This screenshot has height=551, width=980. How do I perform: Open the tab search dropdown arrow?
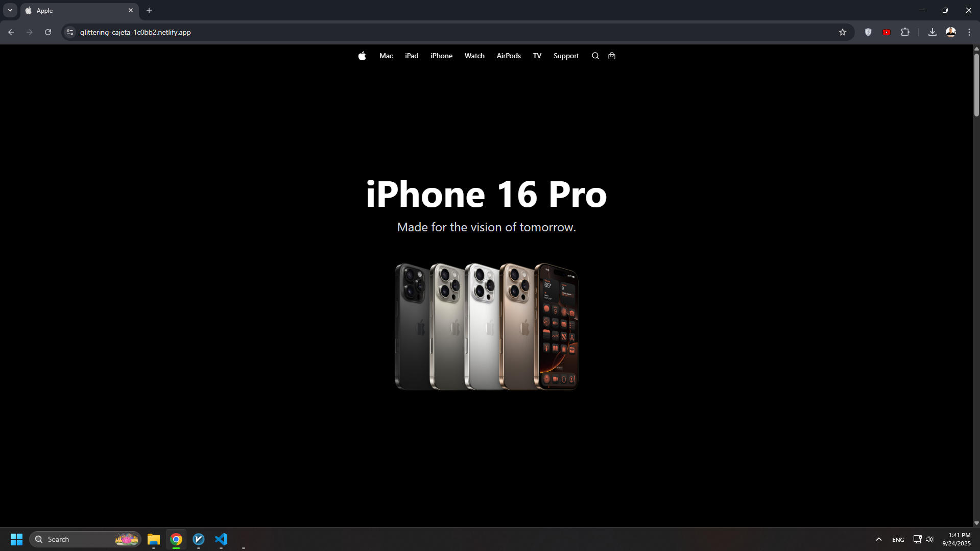tap(10, 10)
